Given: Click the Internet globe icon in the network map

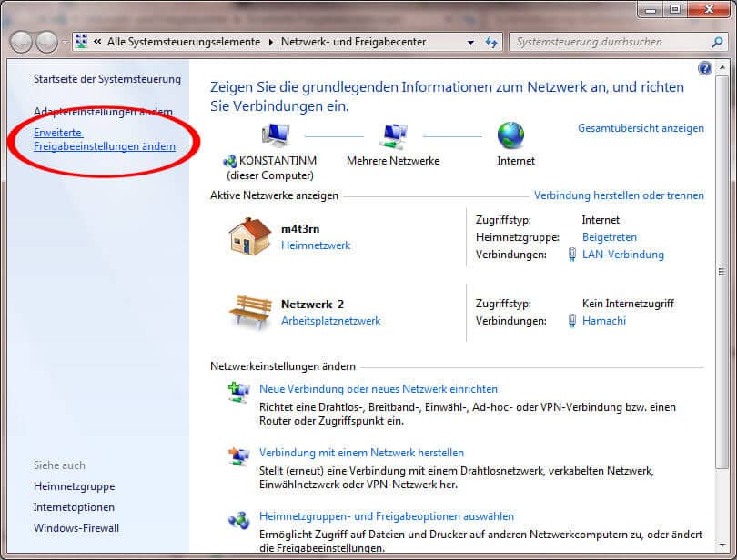Looking at the screenshot, I should pyautogui.click(x=511, y=135).
